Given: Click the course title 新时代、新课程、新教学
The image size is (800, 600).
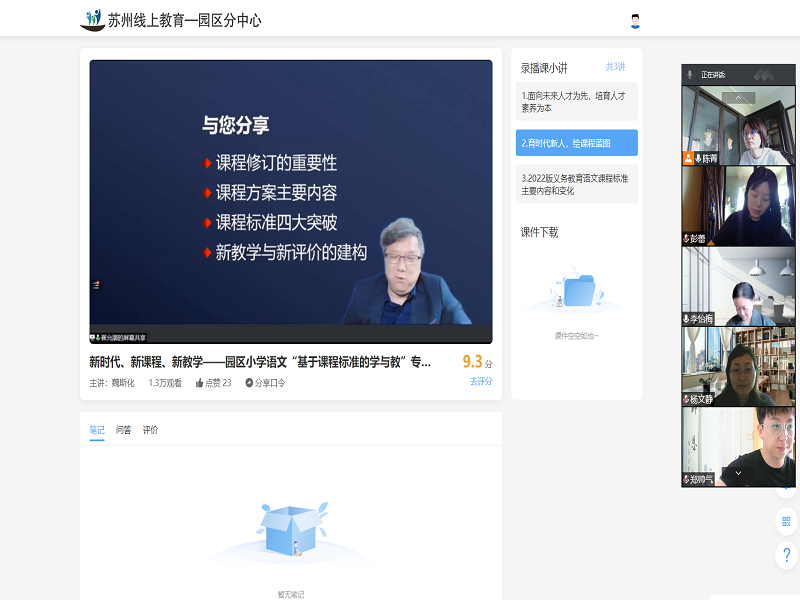Looking at the screenshot, I should click(x=260, y=362).
